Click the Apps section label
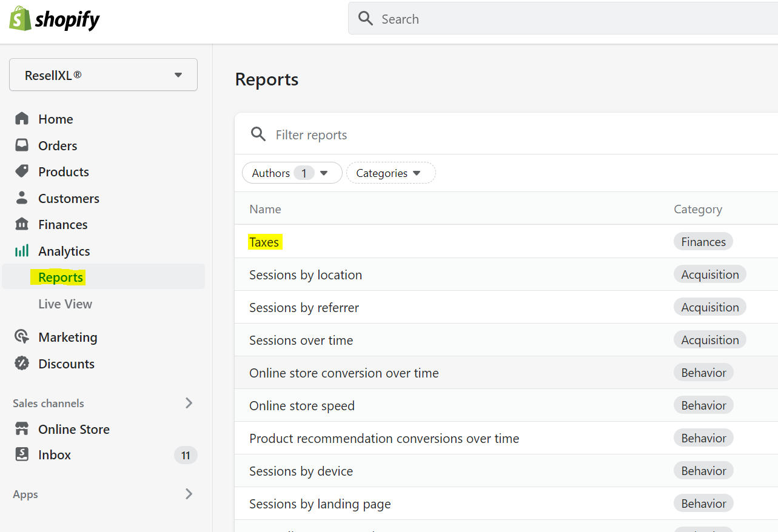 (x=25, y=494)
